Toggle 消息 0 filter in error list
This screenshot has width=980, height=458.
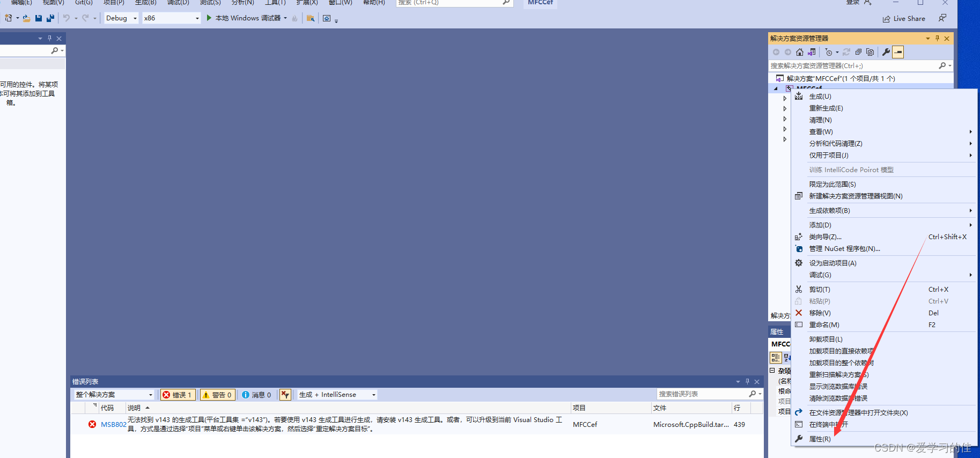tap(257, 395)
